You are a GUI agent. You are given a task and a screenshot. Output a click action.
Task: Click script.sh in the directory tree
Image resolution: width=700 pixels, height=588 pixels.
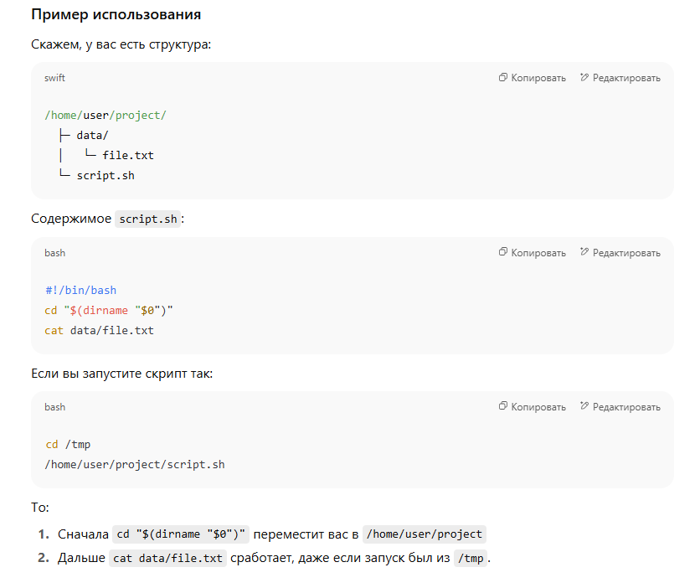[x=106, y=176]
